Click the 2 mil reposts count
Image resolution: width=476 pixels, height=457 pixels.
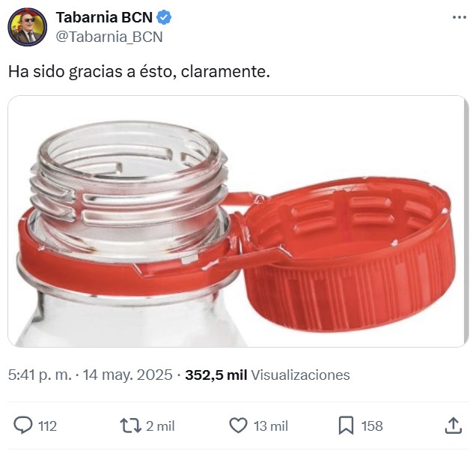pyautogui.click(x=160, y=426)
